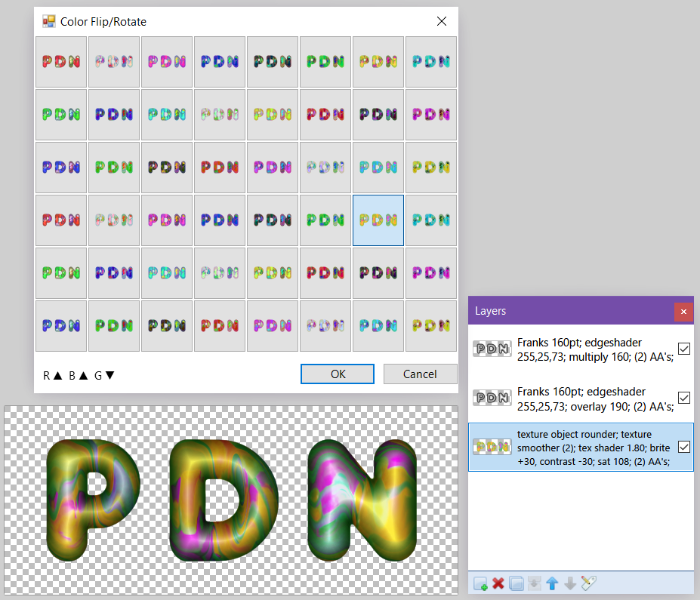
Task: Add a new layer in Layers panel
Action: tap(480, 583)
